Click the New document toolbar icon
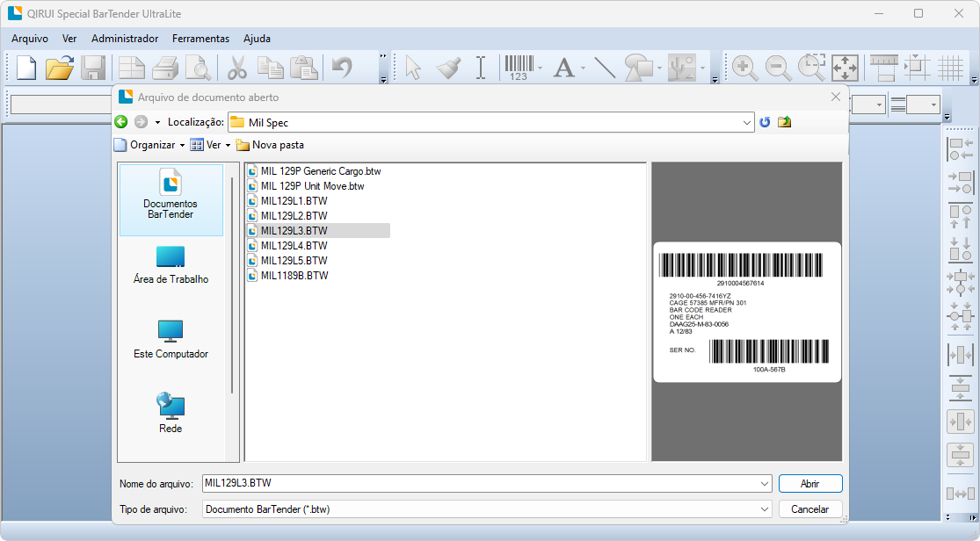The image size is (980, 541). pyautogui.click(x=26, y=68)
